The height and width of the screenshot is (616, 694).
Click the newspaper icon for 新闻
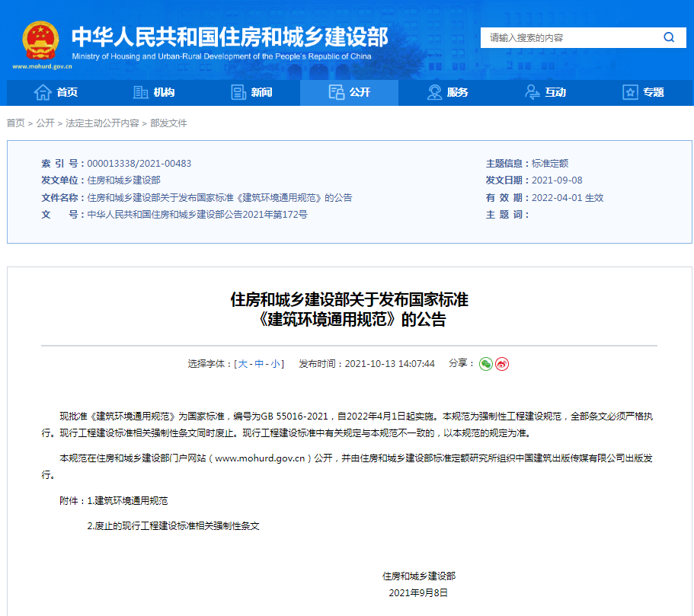(x=238, y=92)
